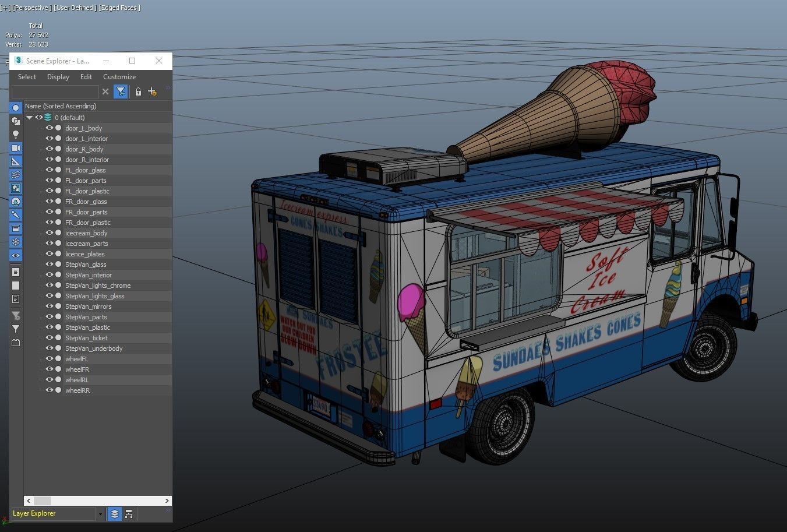Click the left arrow of horizontal scrollbar
Screen dimensions: 787x532
(x=29, y=501)
